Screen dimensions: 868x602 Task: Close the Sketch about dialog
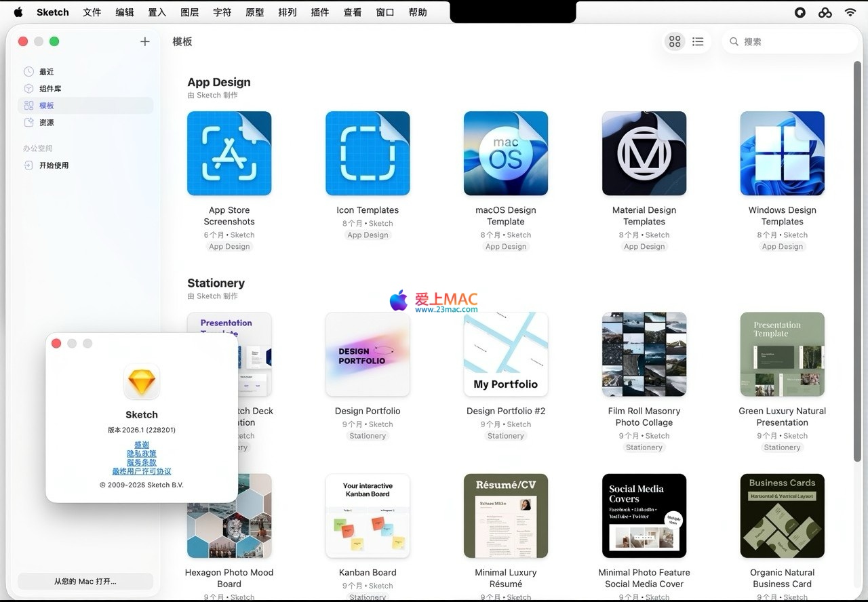(x=56, y=344)
